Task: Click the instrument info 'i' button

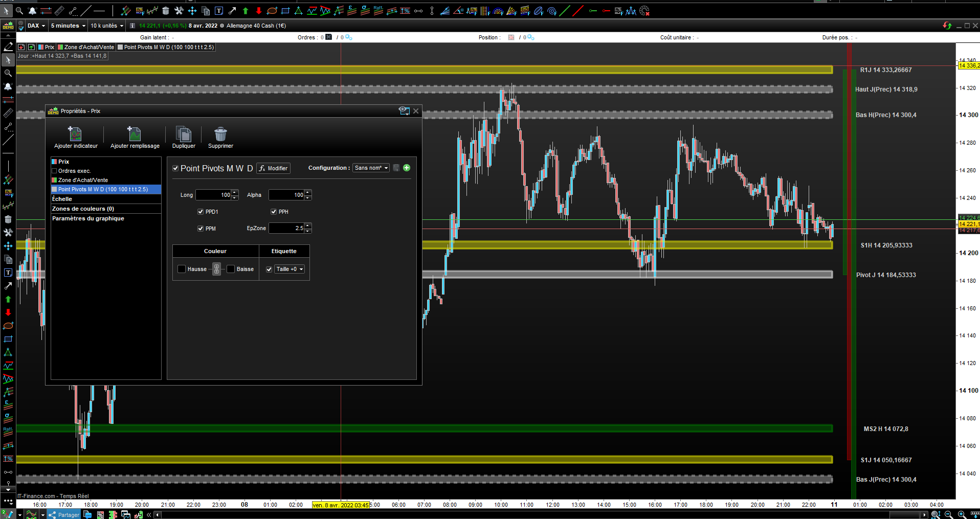Action: (x=132, y=26)
